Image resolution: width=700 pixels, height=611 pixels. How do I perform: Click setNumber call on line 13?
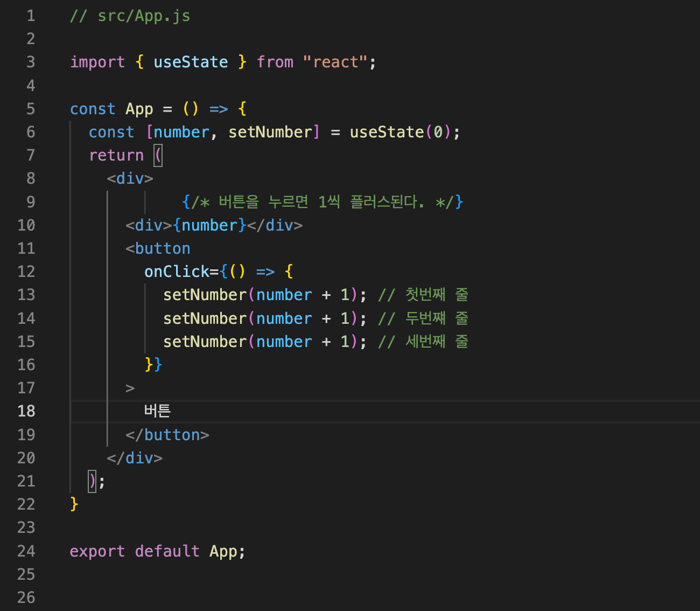pyautogui.click(x=265, y=295)
